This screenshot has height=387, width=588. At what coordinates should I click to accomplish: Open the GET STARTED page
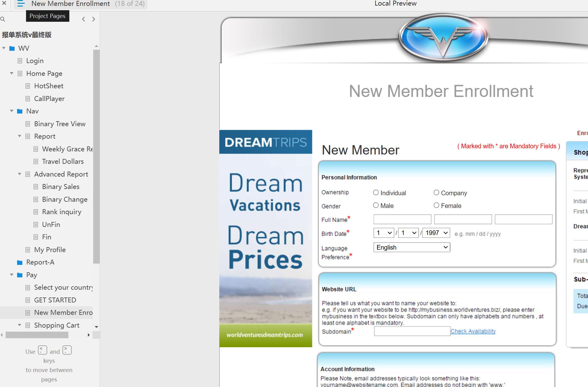[x=55, y=300]
